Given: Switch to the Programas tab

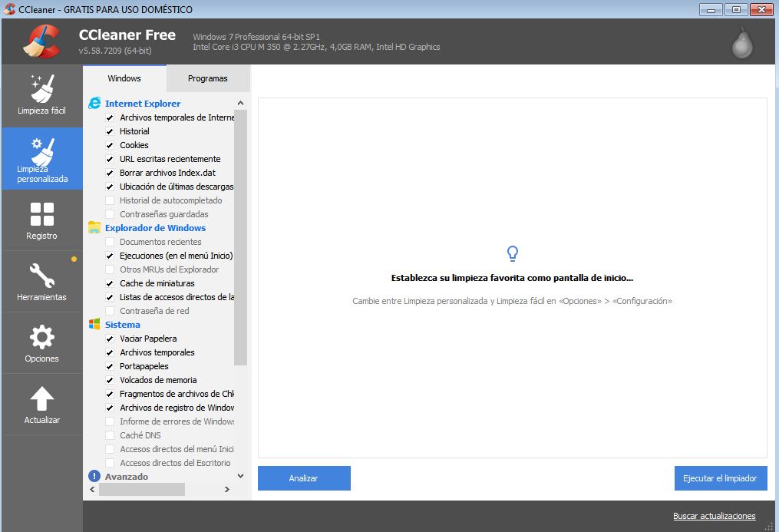Looking at the screenshot, I should click(x=208, y=78).
